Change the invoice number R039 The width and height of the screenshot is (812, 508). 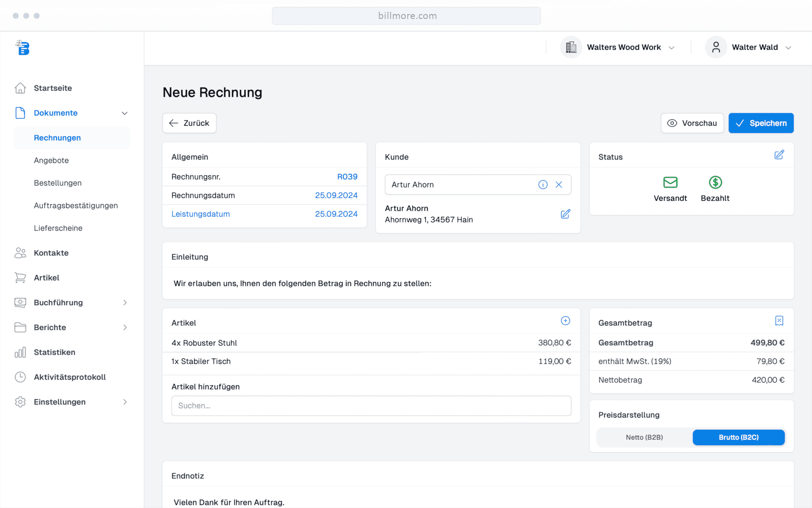pyautogui.click(x=347, y=177)
